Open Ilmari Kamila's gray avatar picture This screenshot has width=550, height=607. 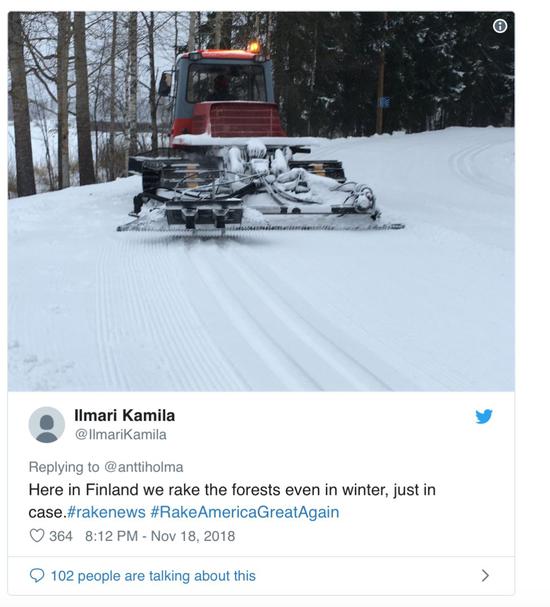click(x=46, y=425)
